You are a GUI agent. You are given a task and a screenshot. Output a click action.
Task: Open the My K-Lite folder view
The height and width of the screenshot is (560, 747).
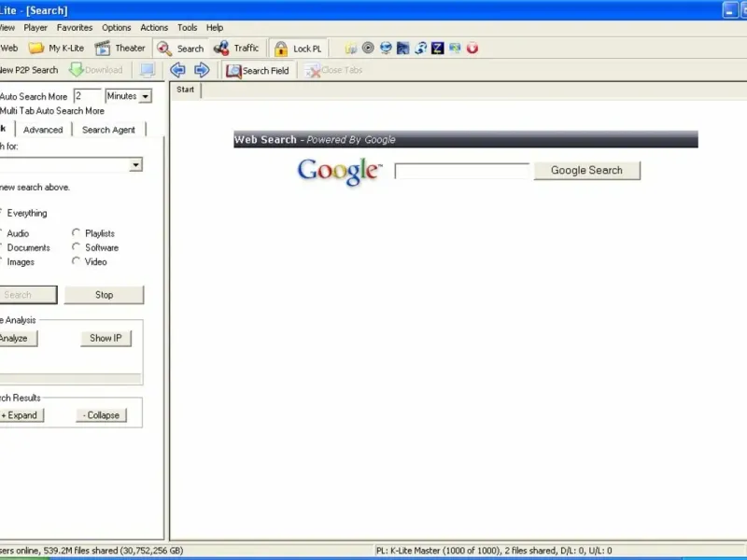coord(56,49)
